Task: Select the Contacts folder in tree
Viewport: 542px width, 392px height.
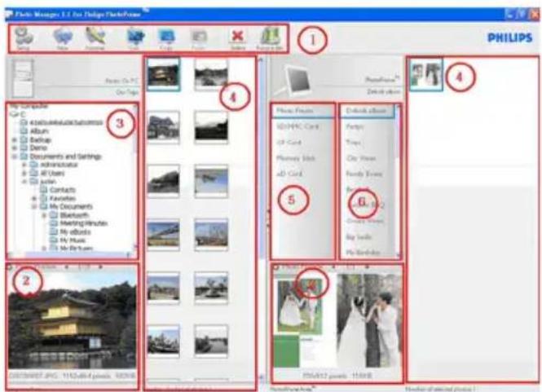Action: [57, 190]
